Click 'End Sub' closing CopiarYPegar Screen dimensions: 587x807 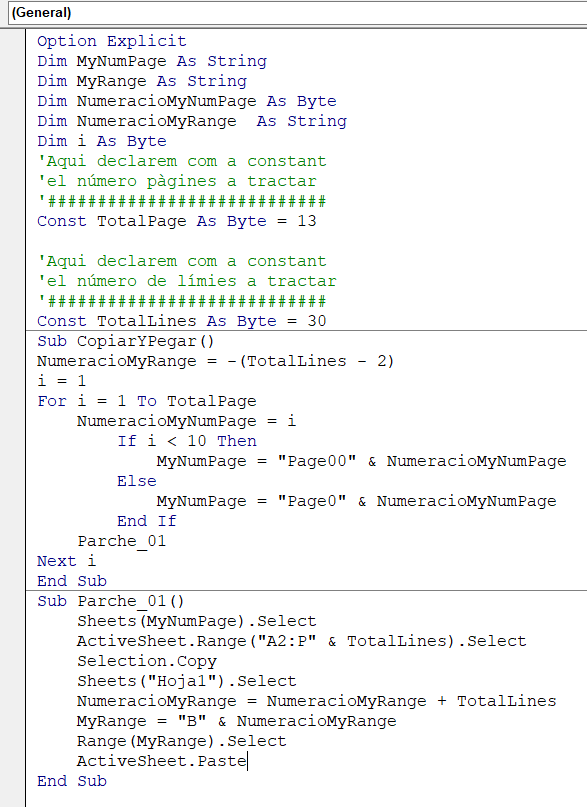(72, 582)
